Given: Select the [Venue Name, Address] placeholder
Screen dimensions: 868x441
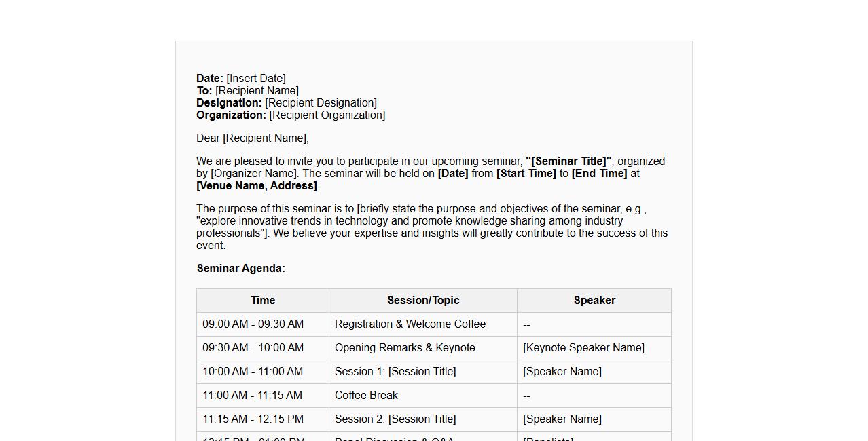Looking at the screenshot, I should click(x=257, y=186).
